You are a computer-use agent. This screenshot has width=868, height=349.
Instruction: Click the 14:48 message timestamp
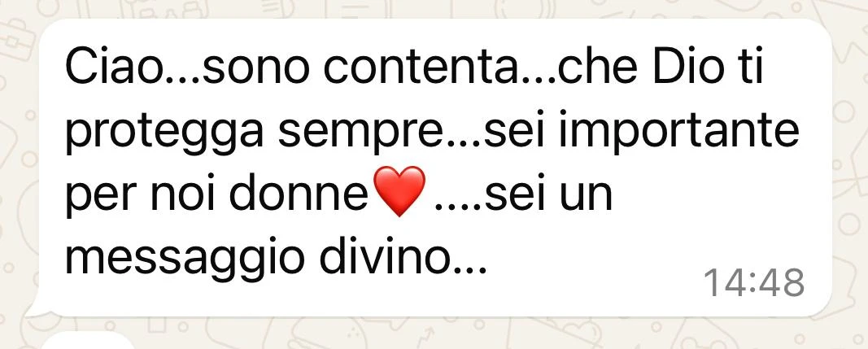coord(754,282)
